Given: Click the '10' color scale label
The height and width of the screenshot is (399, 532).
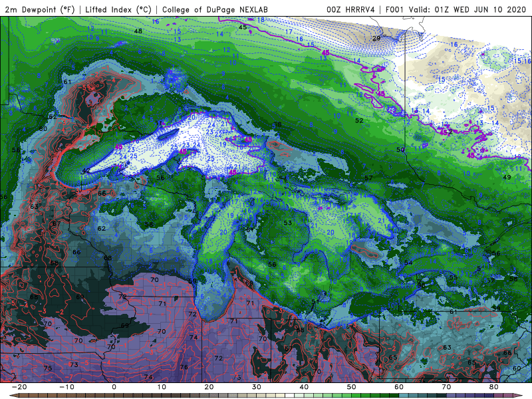Looking at the screenshot, I should click(162, 387).
